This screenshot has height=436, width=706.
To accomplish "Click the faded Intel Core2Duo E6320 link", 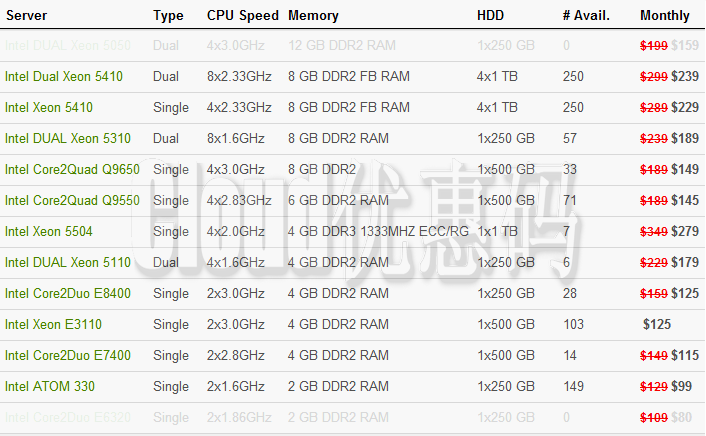I will [x=67, y=417].
